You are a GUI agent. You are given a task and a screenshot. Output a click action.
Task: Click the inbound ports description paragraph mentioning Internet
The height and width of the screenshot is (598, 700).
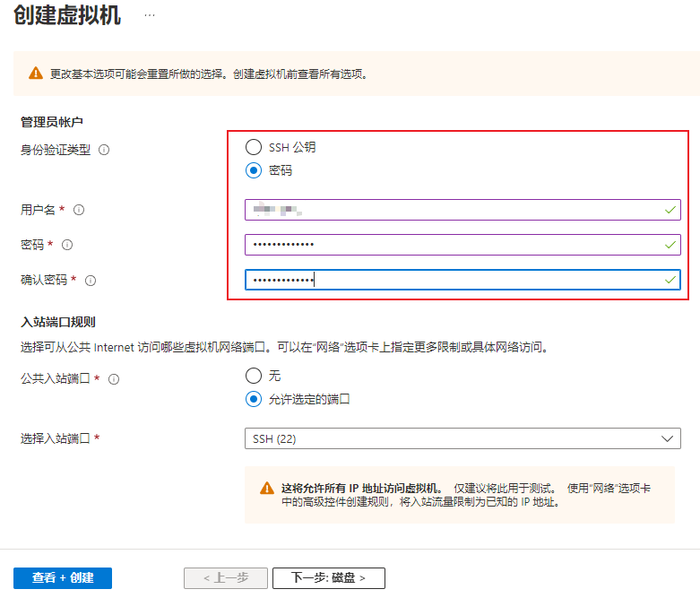click(x=284, y=347)
